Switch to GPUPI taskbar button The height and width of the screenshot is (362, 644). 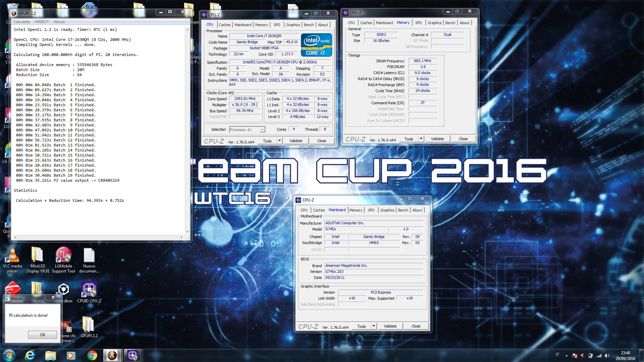point(112,355)
